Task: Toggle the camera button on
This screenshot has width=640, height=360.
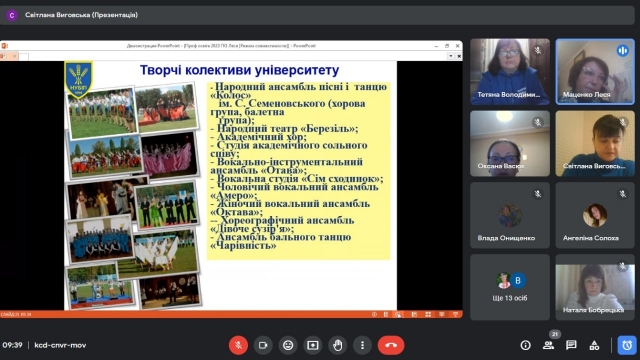Action: 263,345
